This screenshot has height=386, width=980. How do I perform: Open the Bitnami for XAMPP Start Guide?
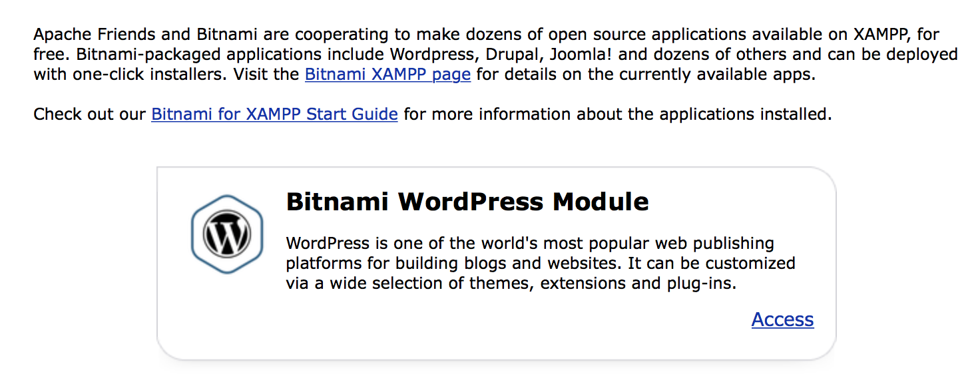274,114
